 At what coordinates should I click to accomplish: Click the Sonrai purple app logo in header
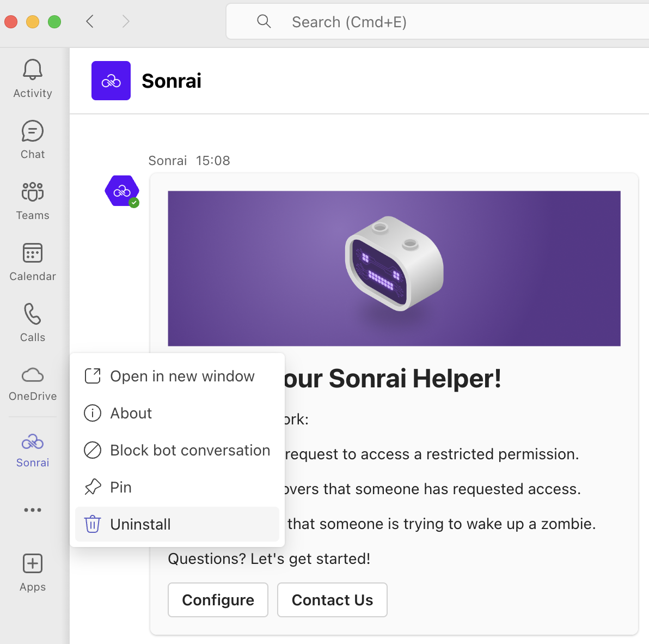click(x=111, y=80)
